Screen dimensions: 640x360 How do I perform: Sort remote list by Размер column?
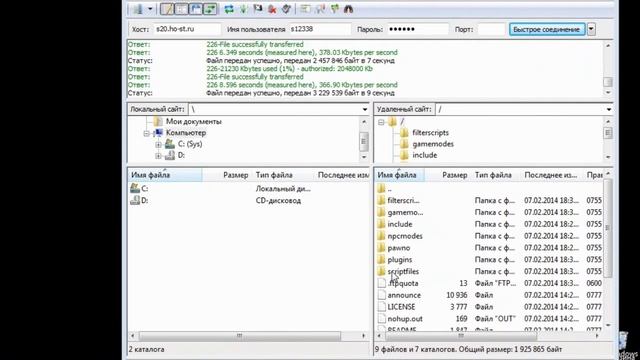point(447,175)
